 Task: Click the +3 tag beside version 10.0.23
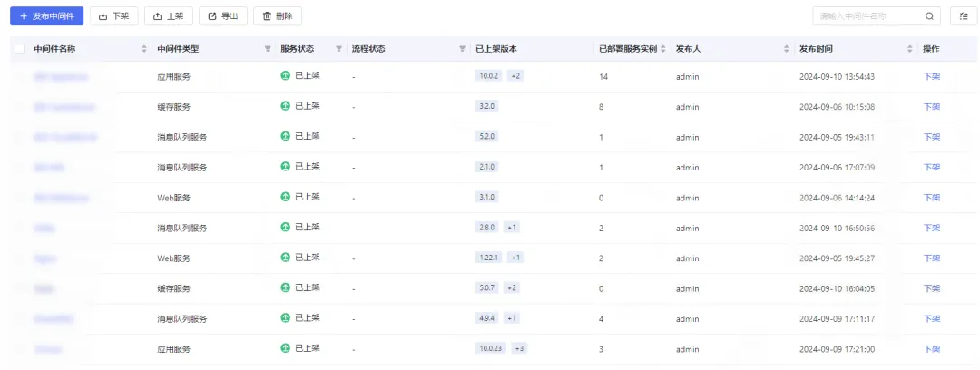(x=519, y=348)
